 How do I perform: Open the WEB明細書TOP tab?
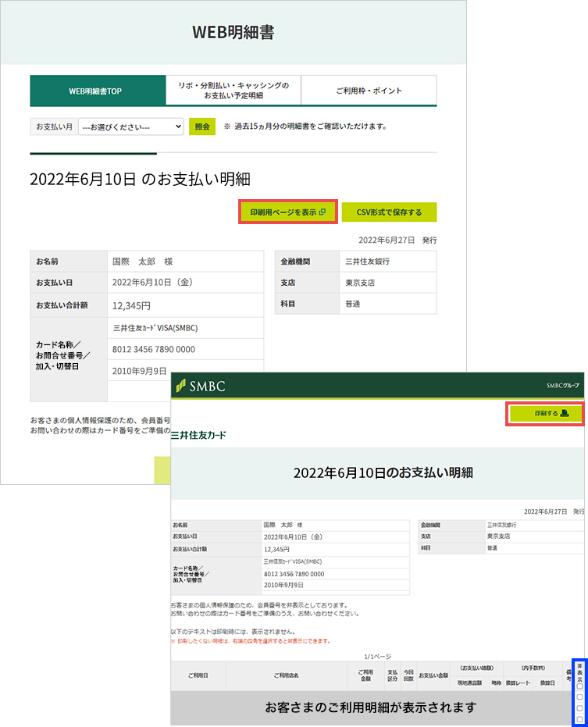click(98, 91)
